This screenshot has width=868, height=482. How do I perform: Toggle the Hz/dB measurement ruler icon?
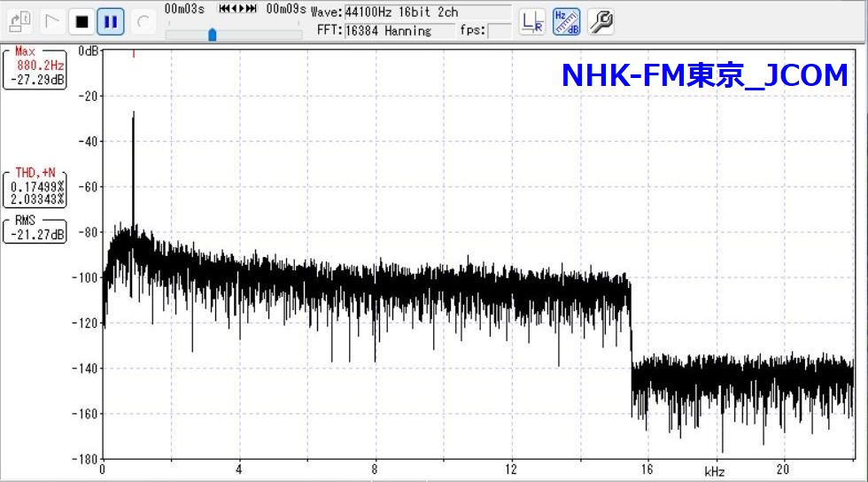coord(566,21)
